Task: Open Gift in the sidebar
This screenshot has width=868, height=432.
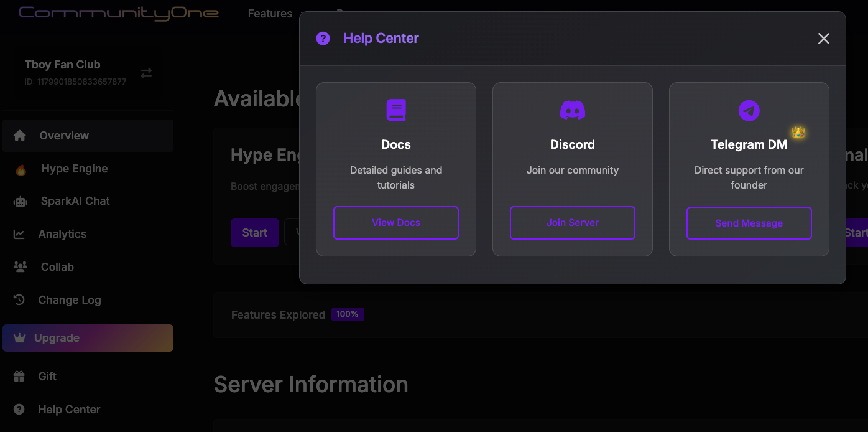Action: click(x=88, y=377)
